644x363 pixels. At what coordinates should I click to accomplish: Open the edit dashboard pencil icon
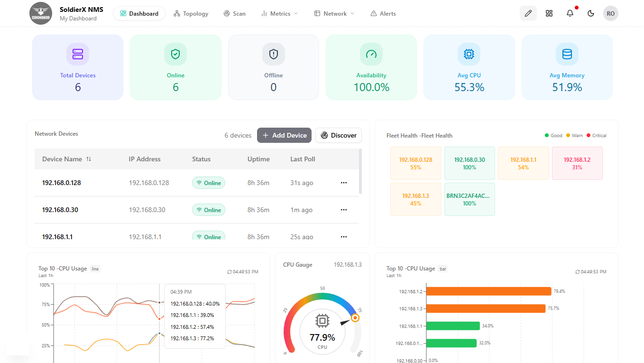(x=528, y=13)
